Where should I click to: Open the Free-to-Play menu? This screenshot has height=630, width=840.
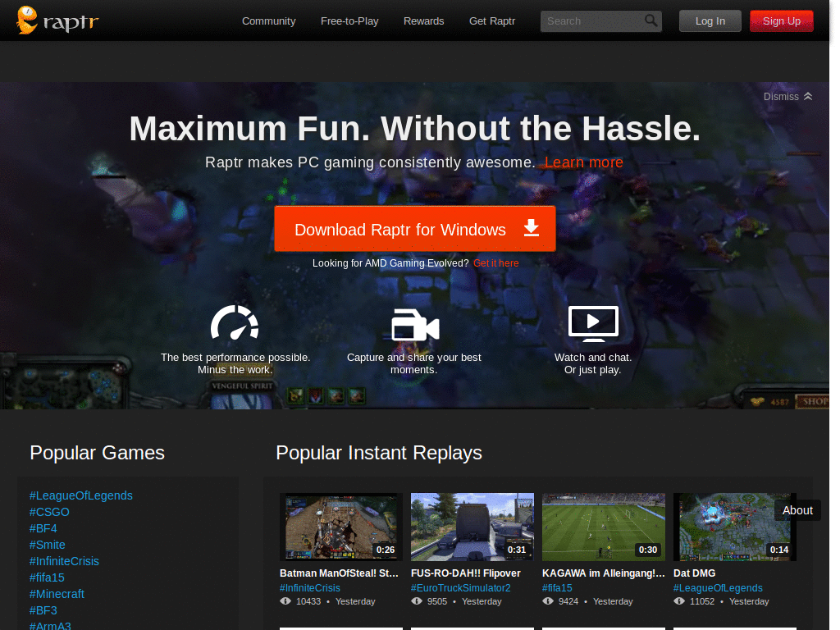[349, 21]
